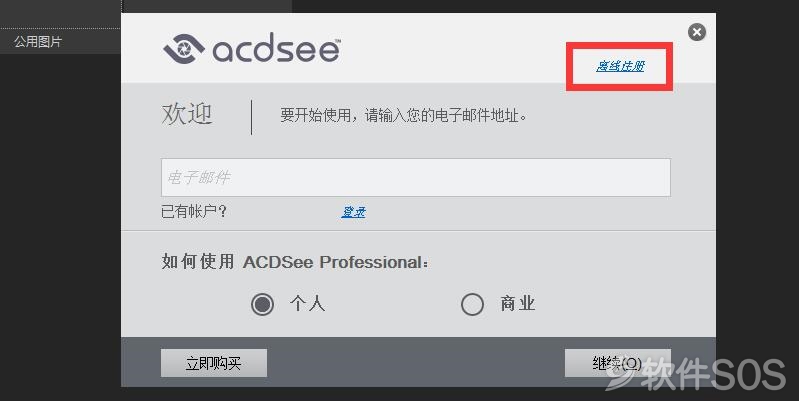Select the 个人 radio button circle
This screenshot has width=799, height=401.
(262, 304)
